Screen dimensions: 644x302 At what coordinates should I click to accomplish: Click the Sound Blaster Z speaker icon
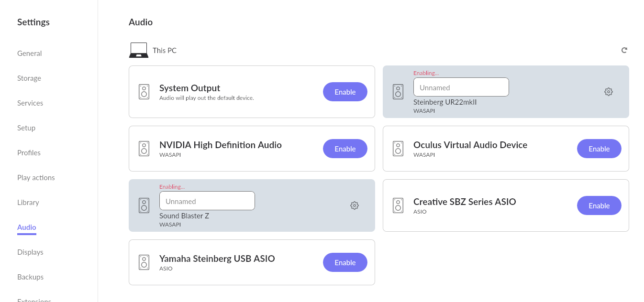144,205
